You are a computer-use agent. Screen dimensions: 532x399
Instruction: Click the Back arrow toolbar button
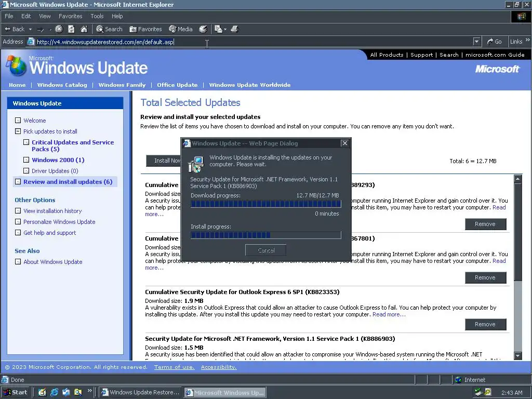point(14,29)
